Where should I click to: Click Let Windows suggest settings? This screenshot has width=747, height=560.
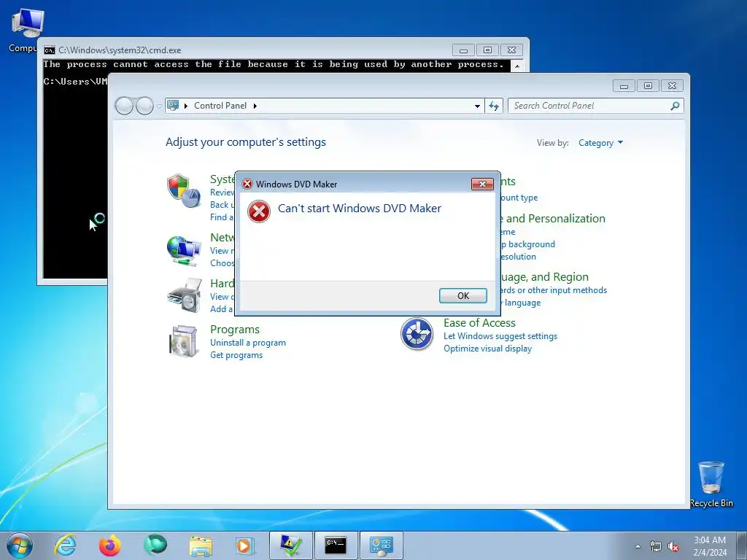pos(500,336)
